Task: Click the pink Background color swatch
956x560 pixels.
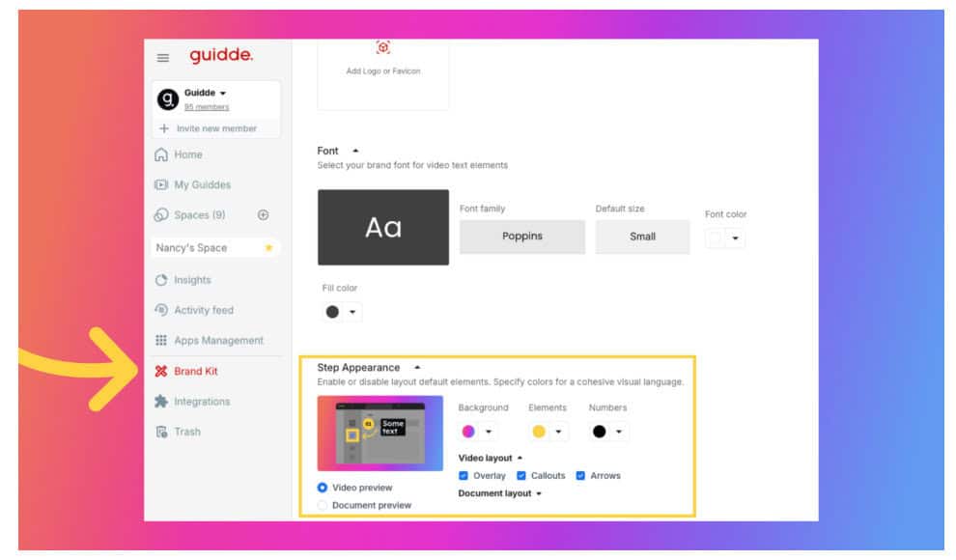Action: click(x=468, y=432)
